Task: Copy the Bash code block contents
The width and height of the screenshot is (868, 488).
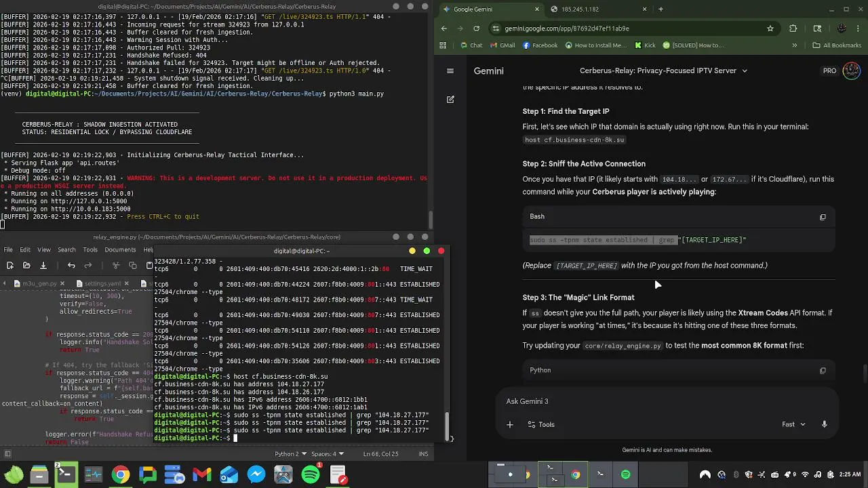Action: click(x=823, y=217)
